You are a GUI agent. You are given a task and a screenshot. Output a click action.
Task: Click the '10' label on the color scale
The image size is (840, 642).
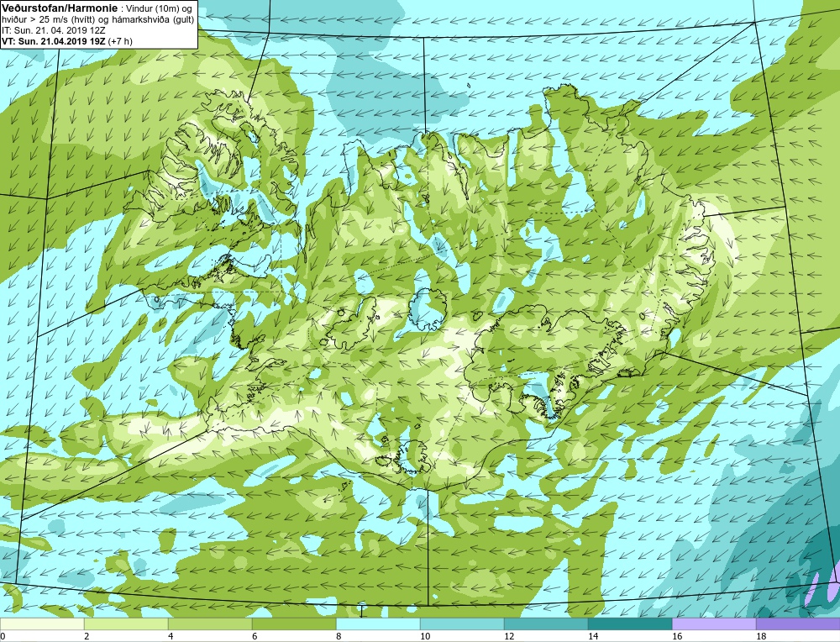(x=425, y=637)
